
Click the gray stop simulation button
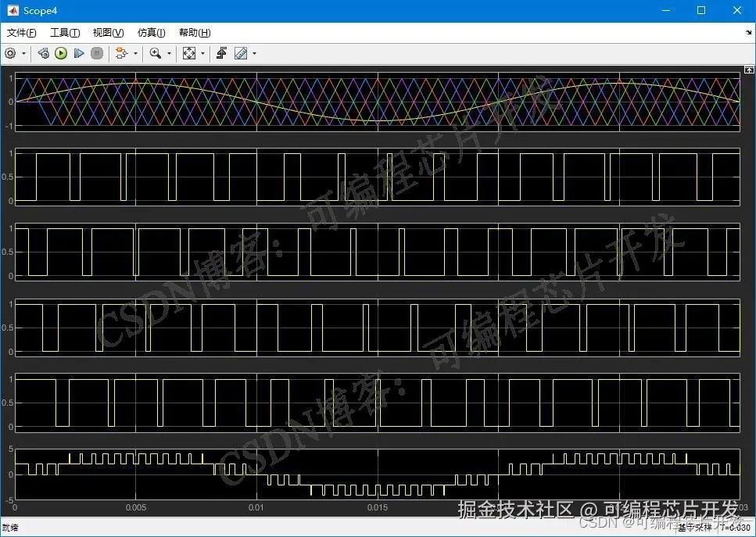[x=97, y=53]
